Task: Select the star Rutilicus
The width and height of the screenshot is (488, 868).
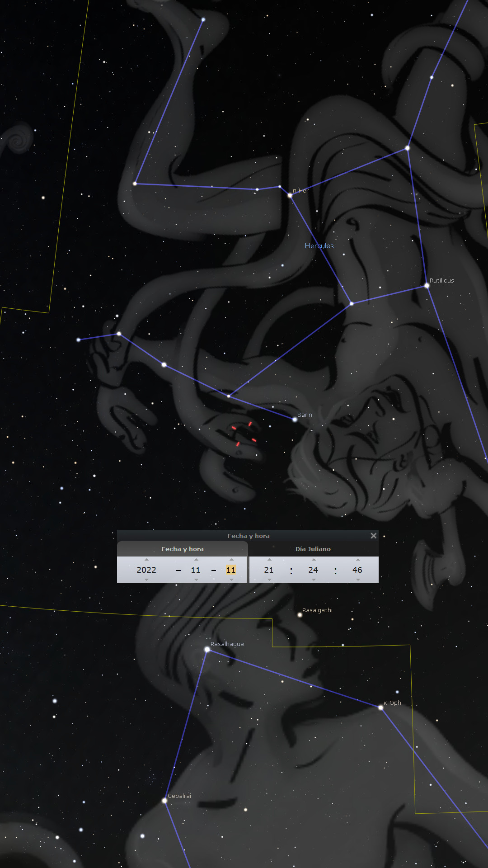Action: coord(427,286)
